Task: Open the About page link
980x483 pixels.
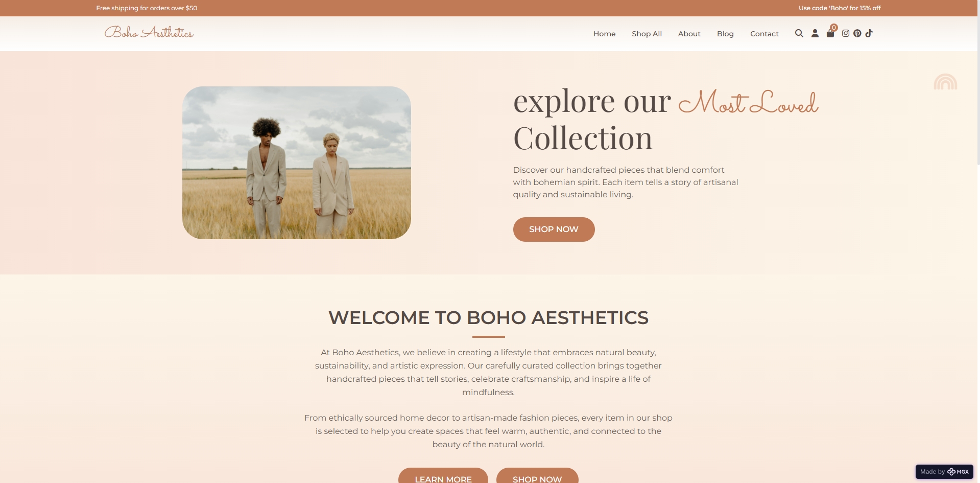Action: 689,34
